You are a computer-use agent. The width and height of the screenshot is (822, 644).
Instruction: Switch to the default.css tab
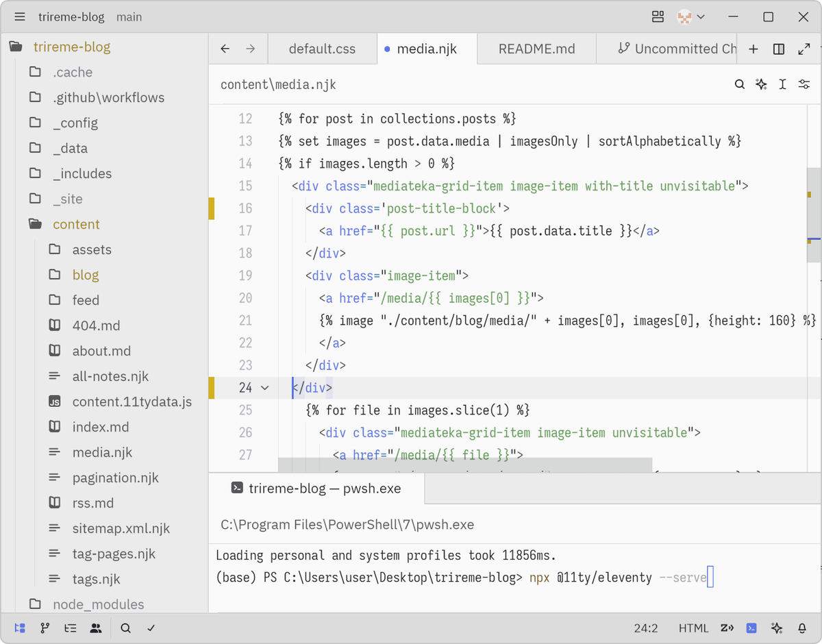point(322,49)
